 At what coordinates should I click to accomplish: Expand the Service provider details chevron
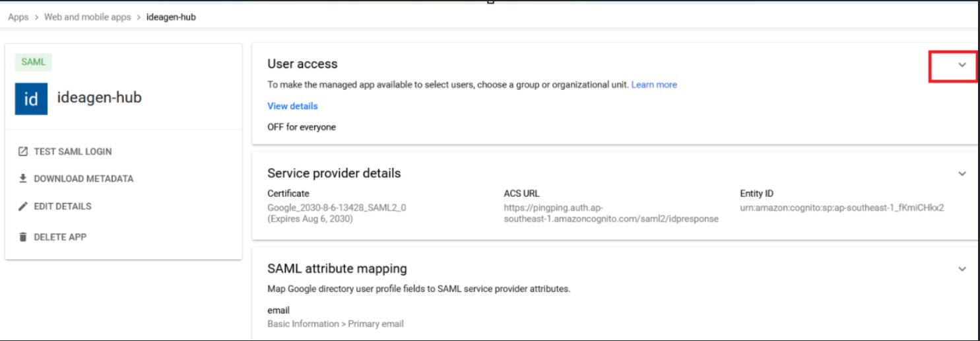tap(962, 174)
